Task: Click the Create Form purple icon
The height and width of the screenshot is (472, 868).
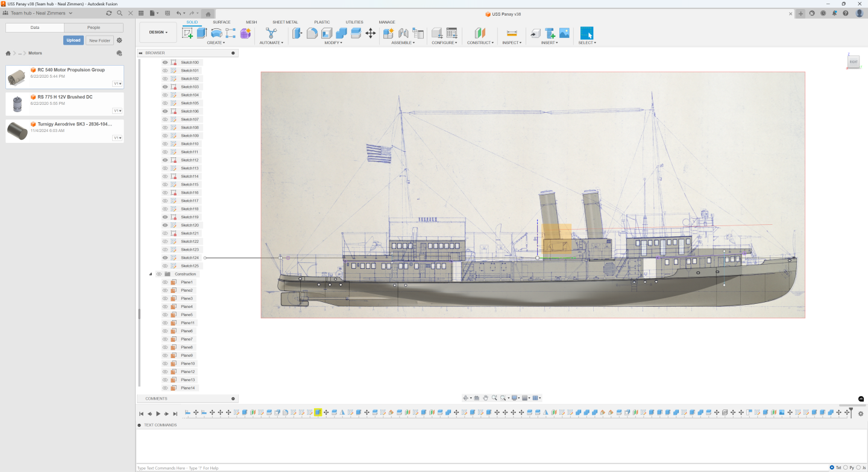Action: 245,33
